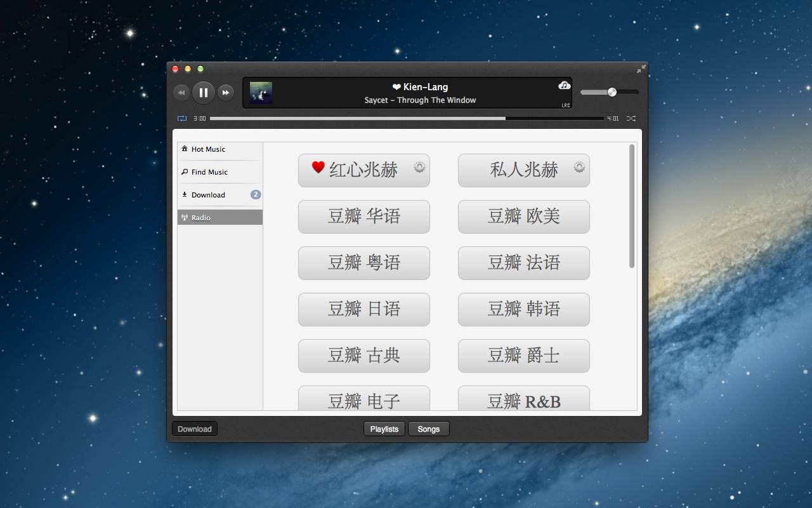Image resolution: width=812 pixels, height=508 pixels.
Task: Play the 私人兆赫 radio station
Action: point(524,170)
